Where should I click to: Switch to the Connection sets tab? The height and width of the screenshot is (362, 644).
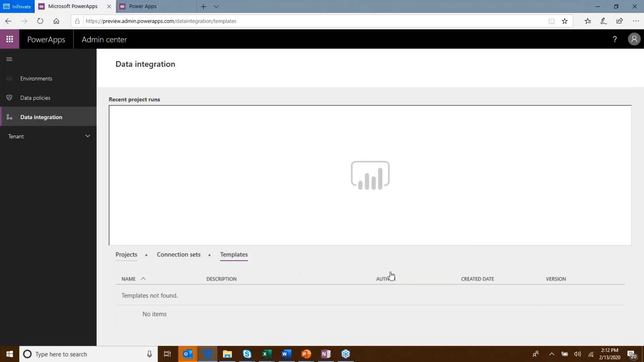[x=178, y=254]
